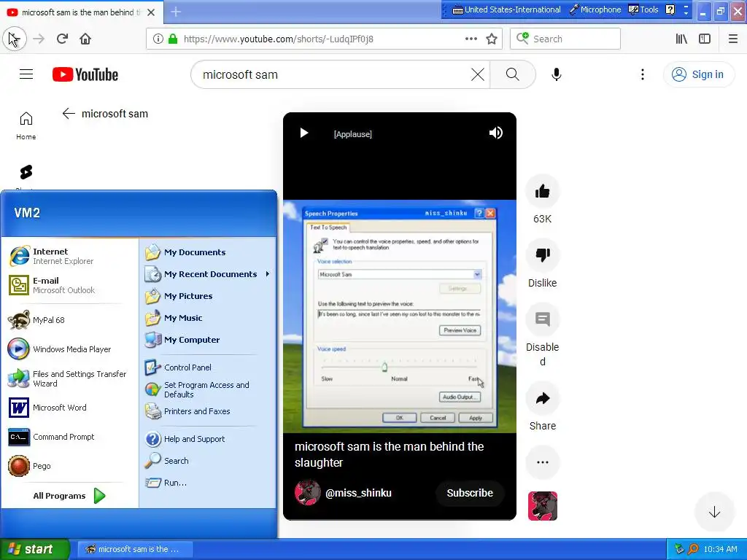
Task: Open the browser hamburger menu
Action: coord(733,39)
